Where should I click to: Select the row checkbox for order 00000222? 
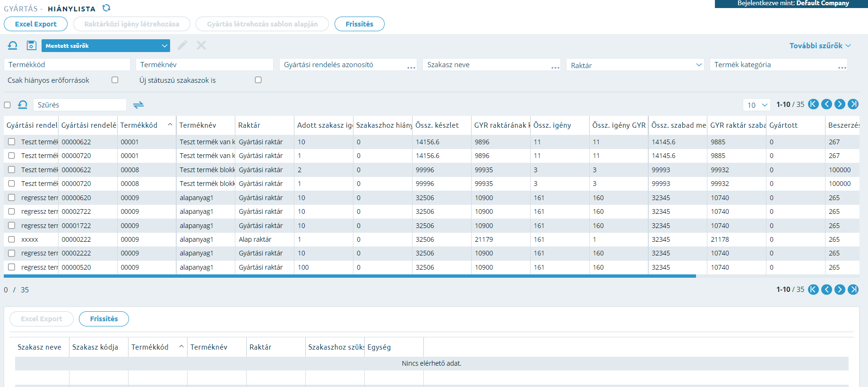pyautogui.click(x=11, y=239)
